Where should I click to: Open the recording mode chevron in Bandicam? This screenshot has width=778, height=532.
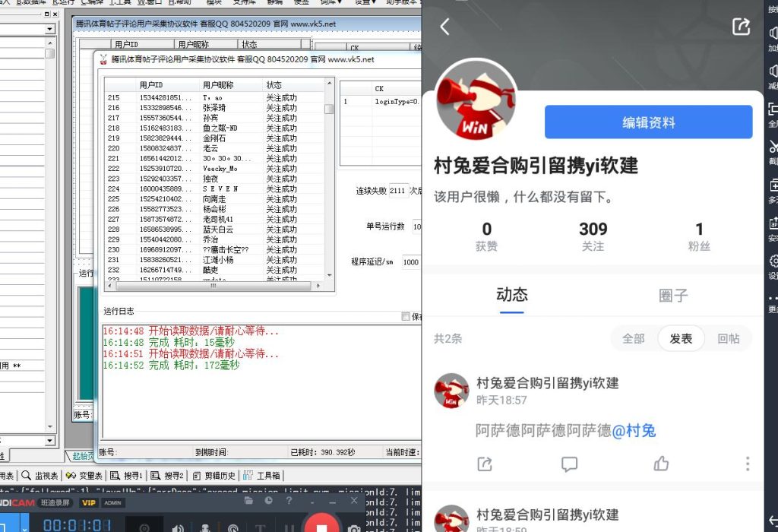(x=24, y=527)
